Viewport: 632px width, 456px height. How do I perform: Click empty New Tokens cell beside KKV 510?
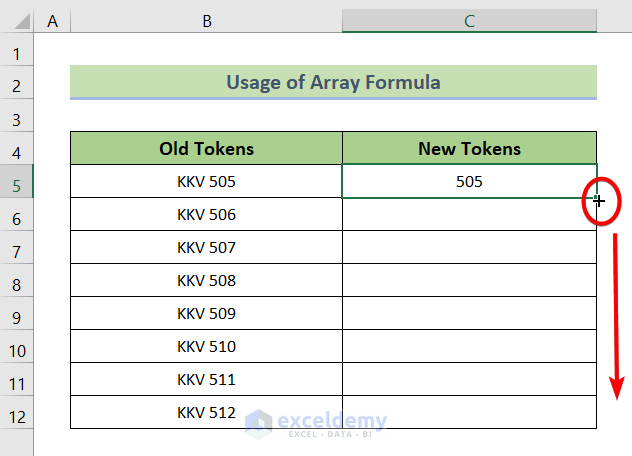(469, 347)
